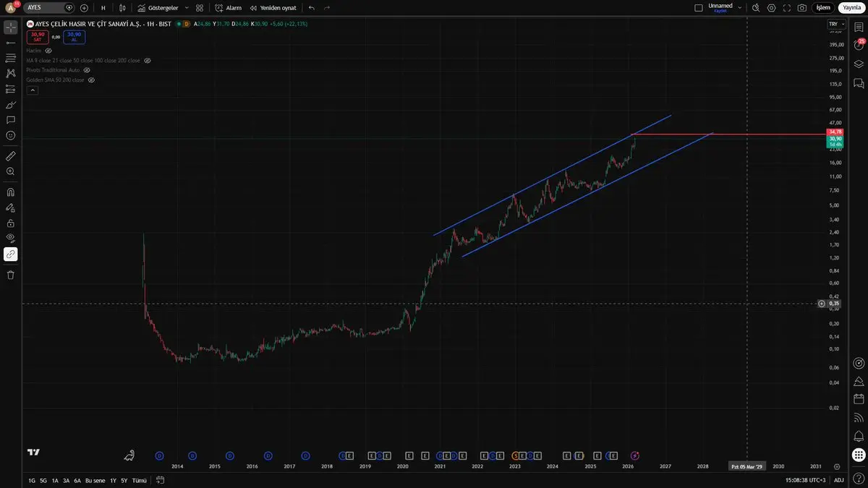Image resolution: width=868 pixels, height=488 pixels.
Task: Toggle visibility of Pivots Traditional Auto
Action: (x=87, y=70)
